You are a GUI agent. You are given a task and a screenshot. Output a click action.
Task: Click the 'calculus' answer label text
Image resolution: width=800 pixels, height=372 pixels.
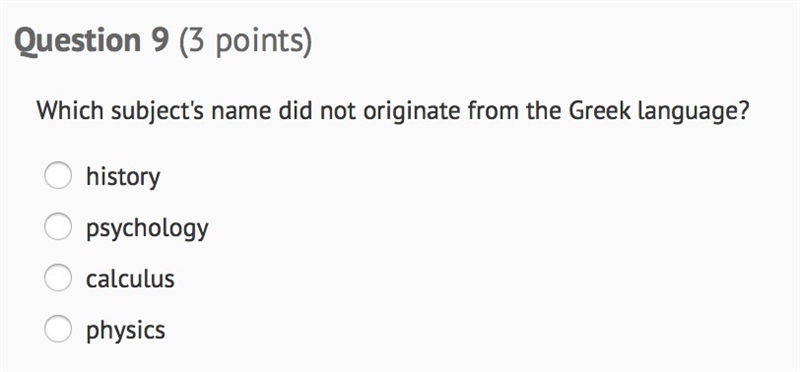130,279
